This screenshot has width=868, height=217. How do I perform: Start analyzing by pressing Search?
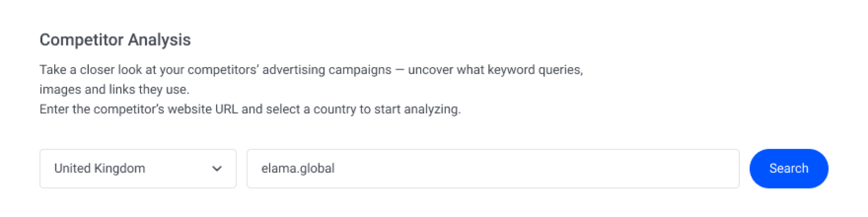(x=788, y=168)
